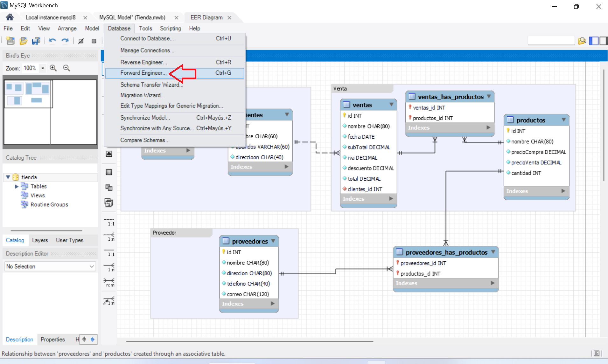Toggle the right sidebar panel icon

tap(604, 41)
